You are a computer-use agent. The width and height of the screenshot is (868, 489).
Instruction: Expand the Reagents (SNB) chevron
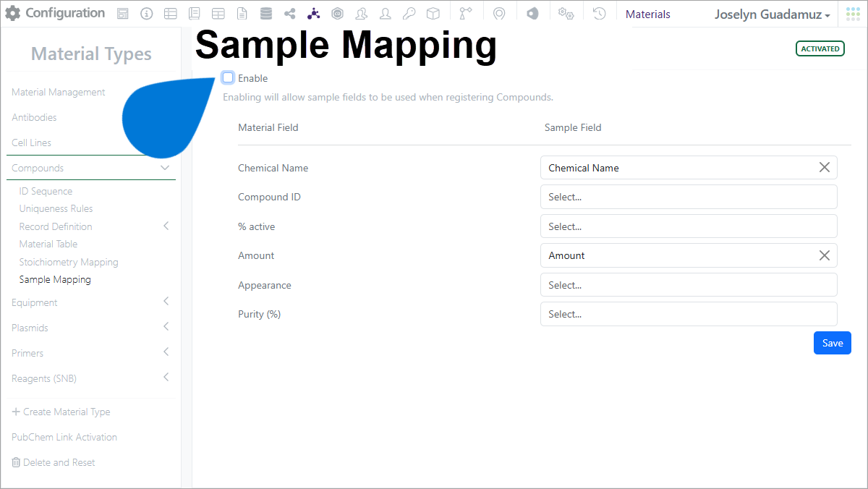pos(166,378)
